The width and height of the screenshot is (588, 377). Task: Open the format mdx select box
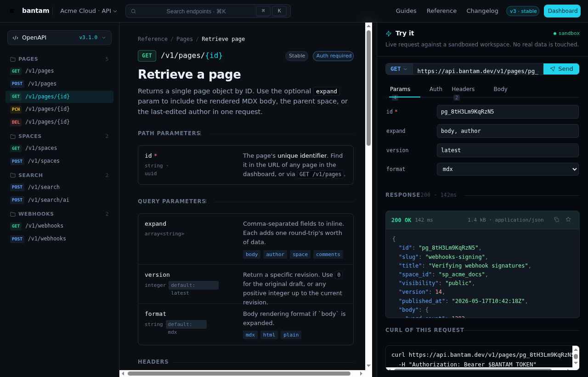click(x=508, y=169)
